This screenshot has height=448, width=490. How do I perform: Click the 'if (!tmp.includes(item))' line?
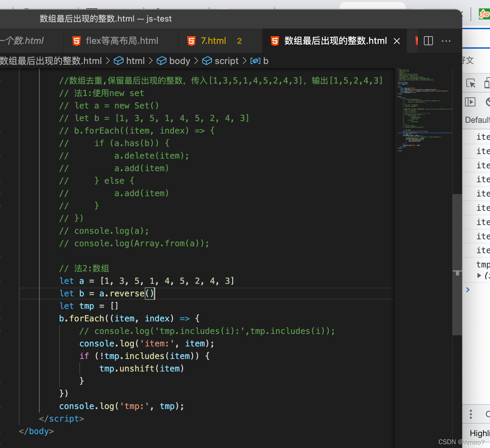[144, 356]
